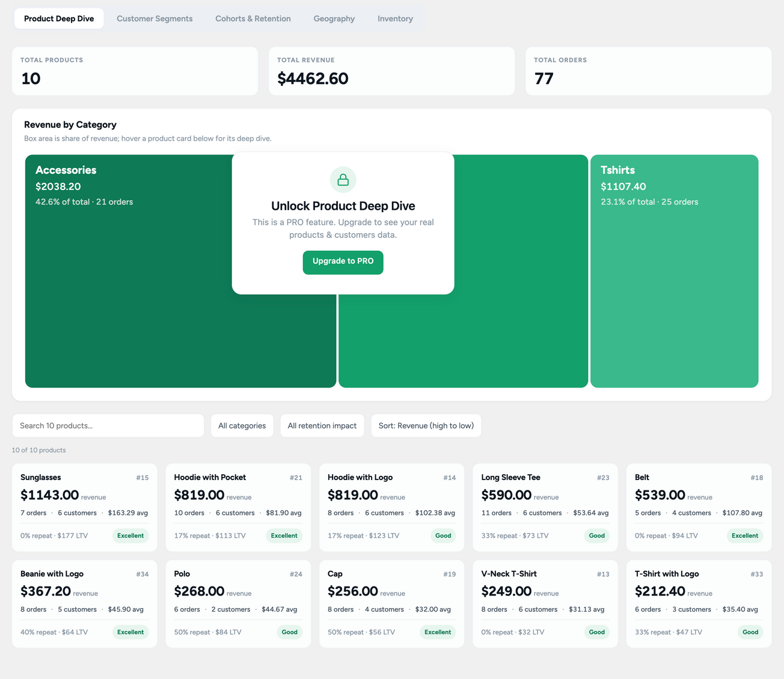
Task: Click the Total Orders value 77
Action: click(544, 79)
